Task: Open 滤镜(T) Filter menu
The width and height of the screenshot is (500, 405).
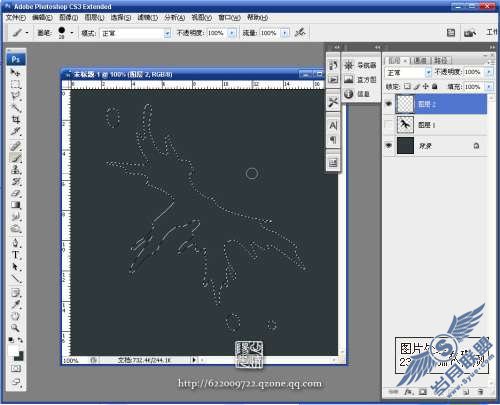Action: click(x=148, y=18)
